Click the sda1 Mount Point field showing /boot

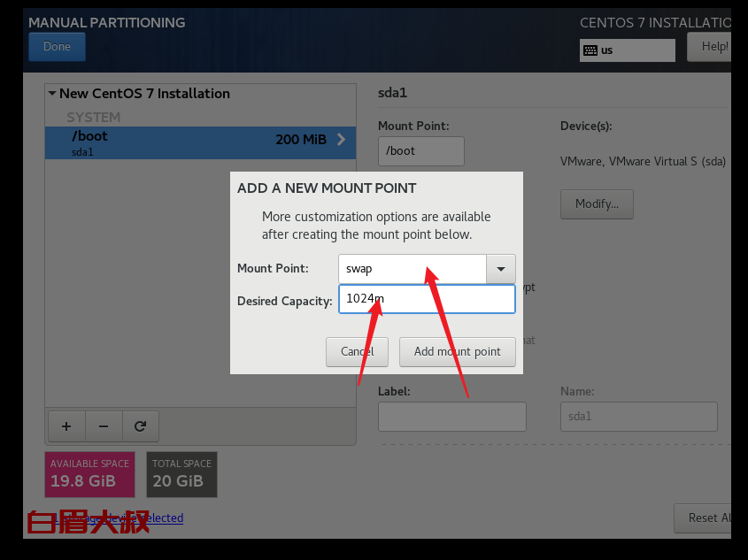[421, 151]
